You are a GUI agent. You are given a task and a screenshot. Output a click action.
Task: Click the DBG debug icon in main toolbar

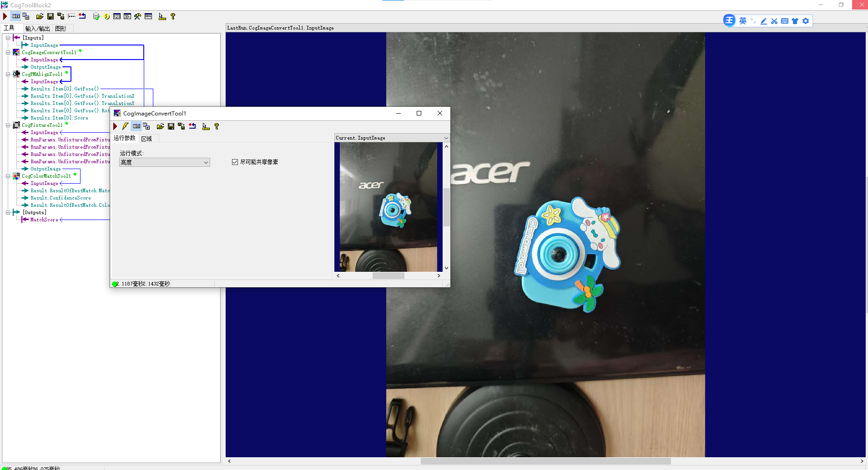pyautogui.click(x=148, y=16)
